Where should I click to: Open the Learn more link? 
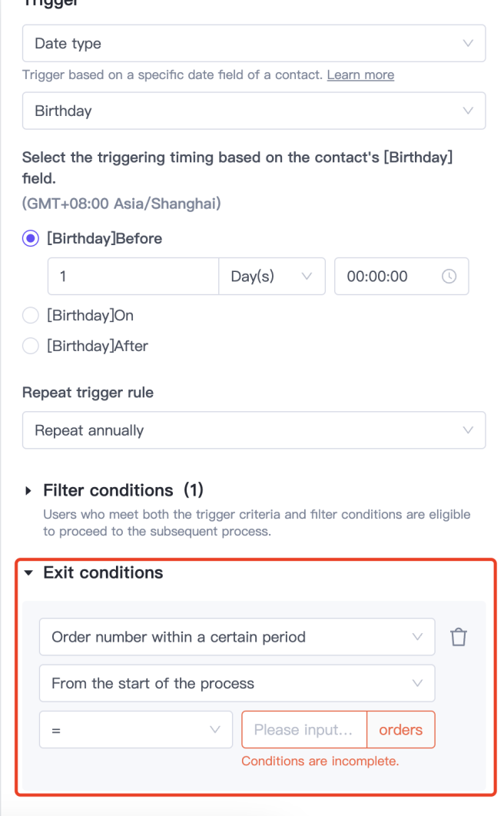(360, 75)
